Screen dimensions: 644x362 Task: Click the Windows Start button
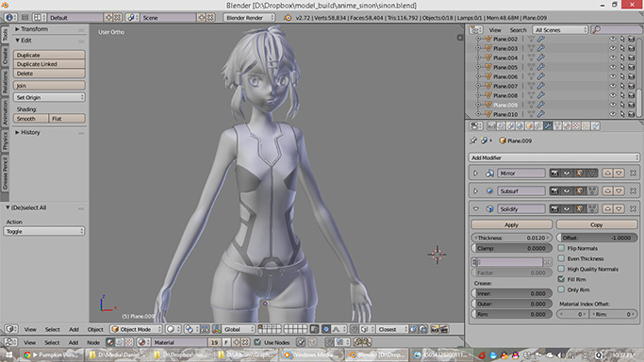[x=9, y=354]
